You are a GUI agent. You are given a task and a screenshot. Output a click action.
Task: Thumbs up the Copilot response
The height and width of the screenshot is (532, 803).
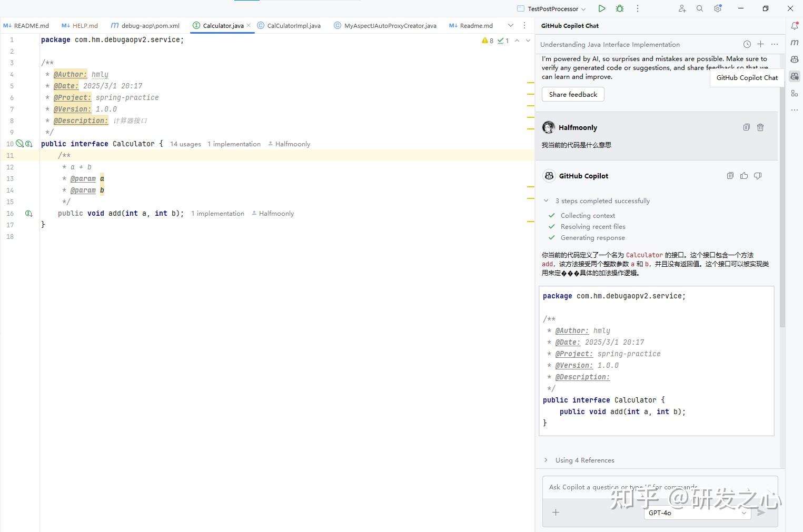(x=743, y=175)
